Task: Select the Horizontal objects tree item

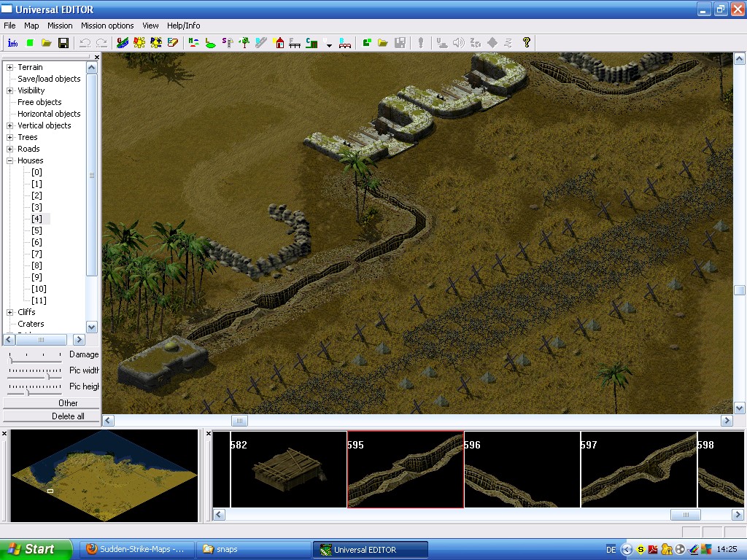Action: pyautogui.click(x=49, y=114)
